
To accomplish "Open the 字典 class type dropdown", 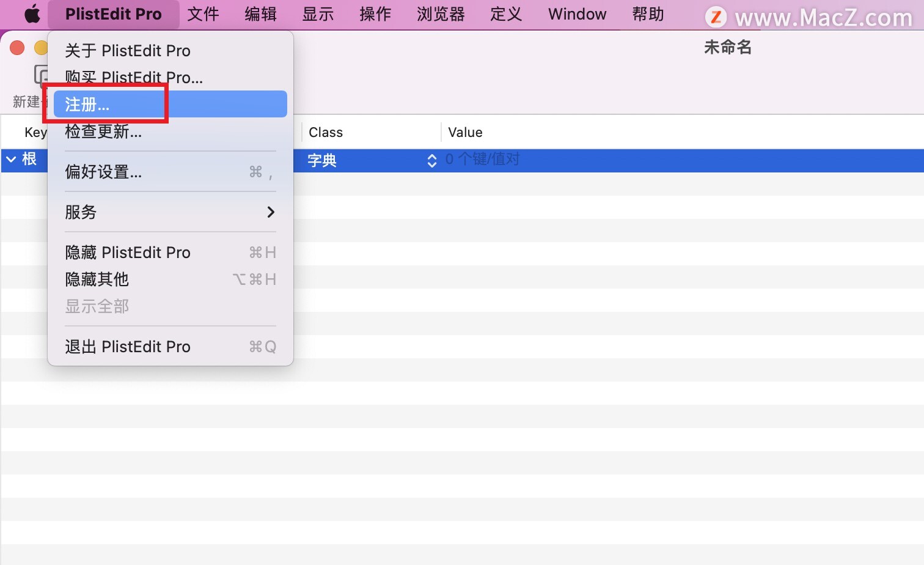I will tap(431, 160).
